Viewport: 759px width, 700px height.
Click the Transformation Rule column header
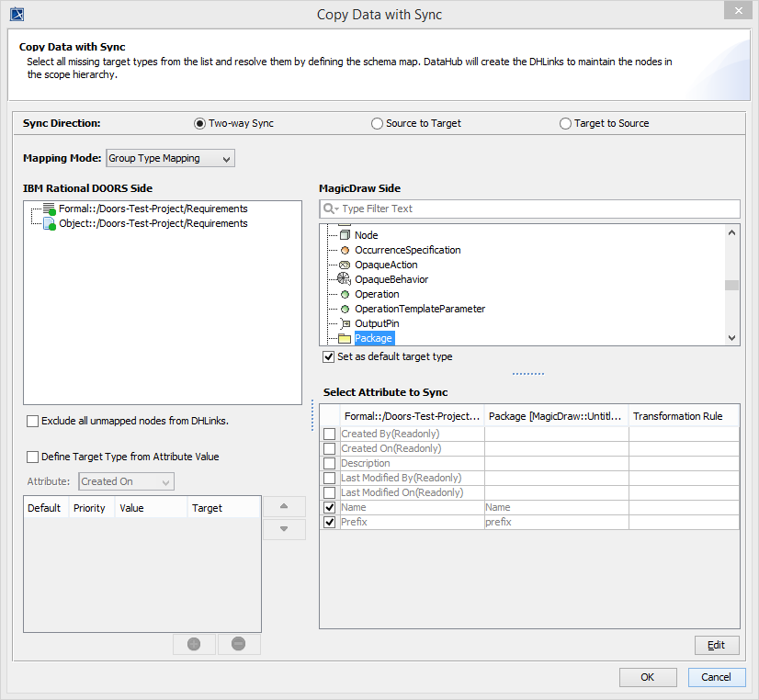click(678, 416)
